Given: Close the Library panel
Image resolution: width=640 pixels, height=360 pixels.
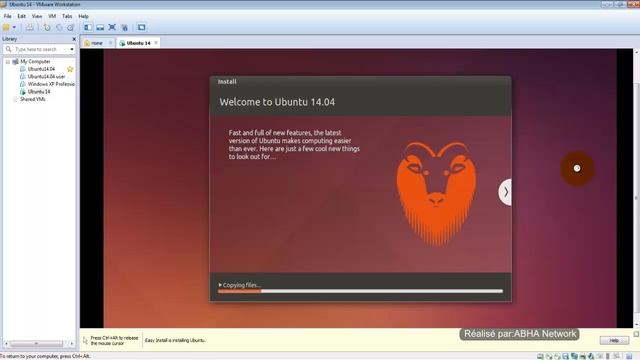Looking at the screenshot, I should 74,39.
